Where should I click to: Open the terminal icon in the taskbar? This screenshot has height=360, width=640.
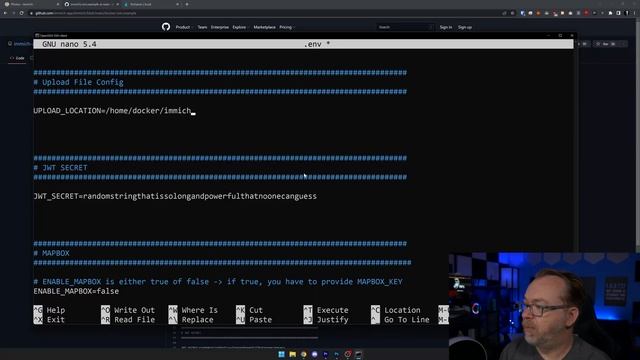(358, 354)
